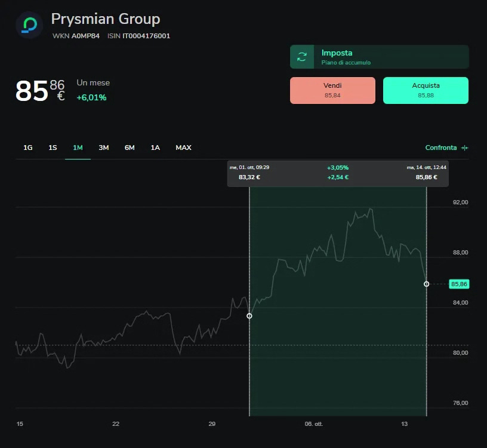The width and height of the screenshot is (487, 448).
Task: Click the +6,01% monthly change value
Action: click(91, 97)
